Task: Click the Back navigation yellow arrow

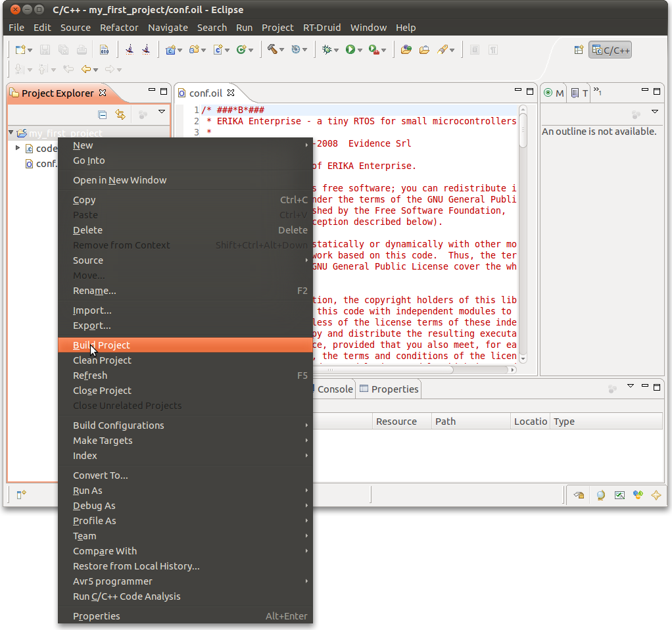Action: tap(86, 69)
